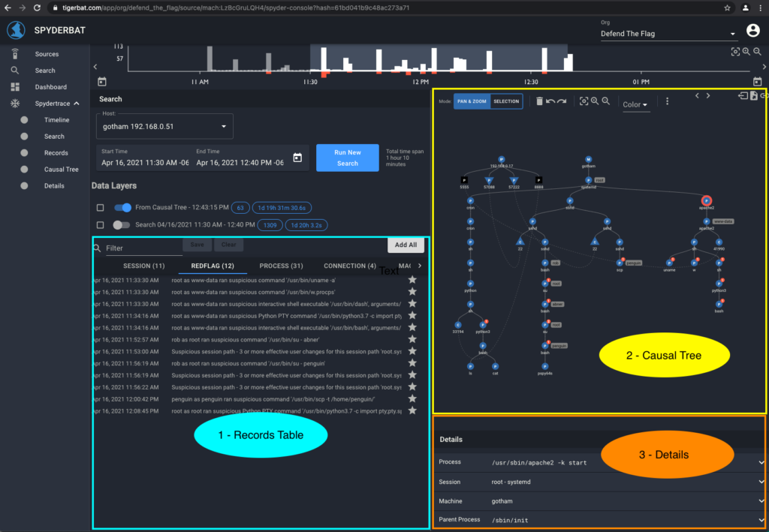The width and height of the screenshot is (769, 532).
Task: Star the '/usr/bin/scp -t /home/penguin/' row
Action: pos(412,398)
